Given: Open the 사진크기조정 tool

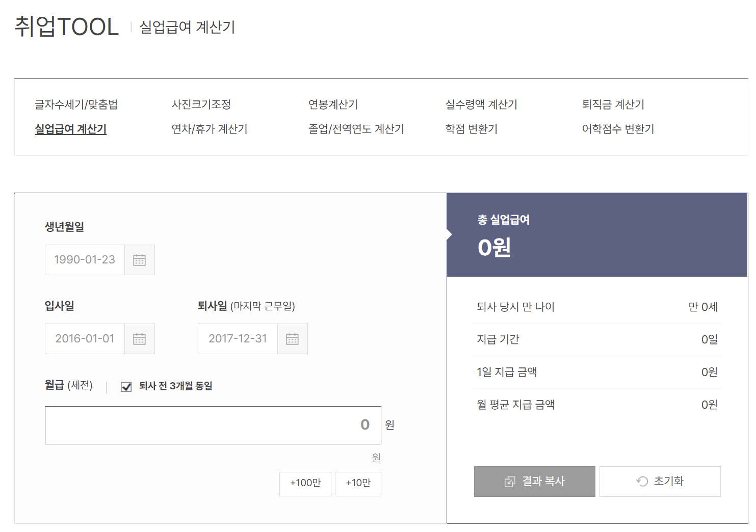Looking at the screenshot, I should coord(202,104).
